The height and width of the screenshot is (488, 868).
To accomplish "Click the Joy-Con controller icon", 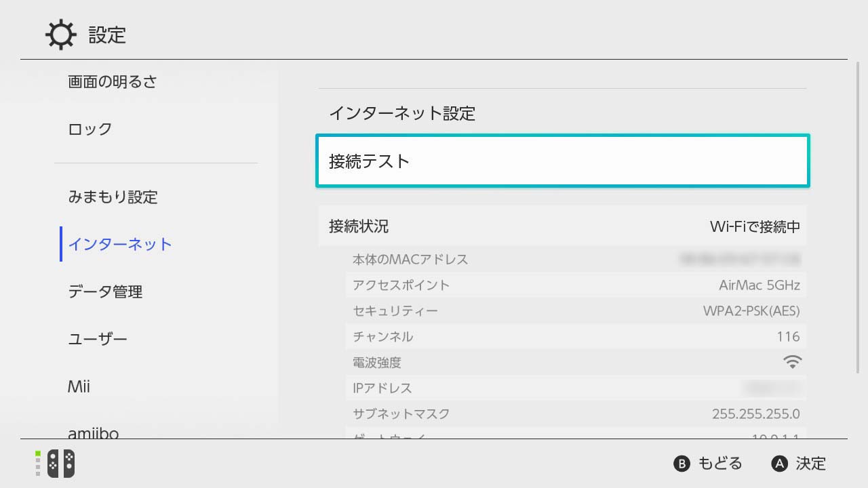I will click(x=60, y=464).
